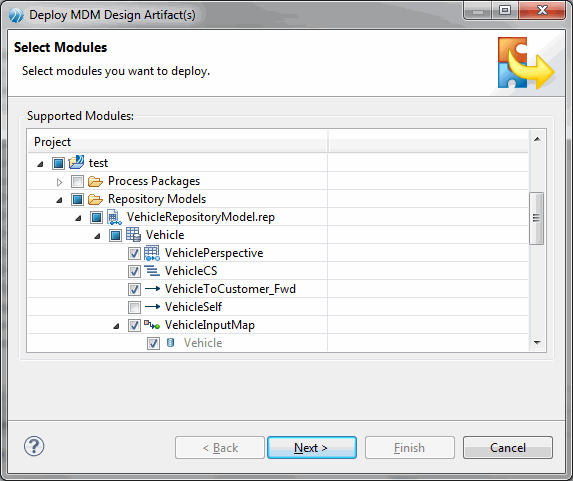573x481 pixels.
Task: Open help with the question mark icon
Action: [34, 446]
